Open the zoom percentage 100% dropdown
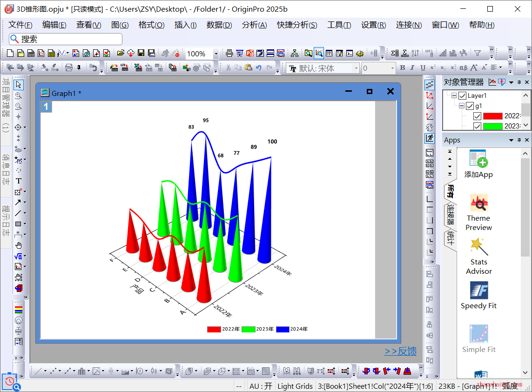This screenshot has height=392, width=532. (216, 54)
